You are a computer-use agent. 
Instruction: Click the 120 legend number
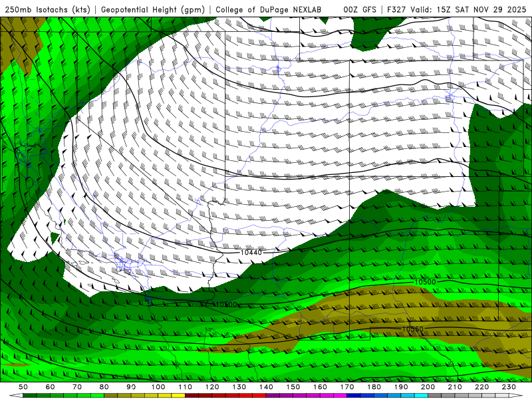212,387
